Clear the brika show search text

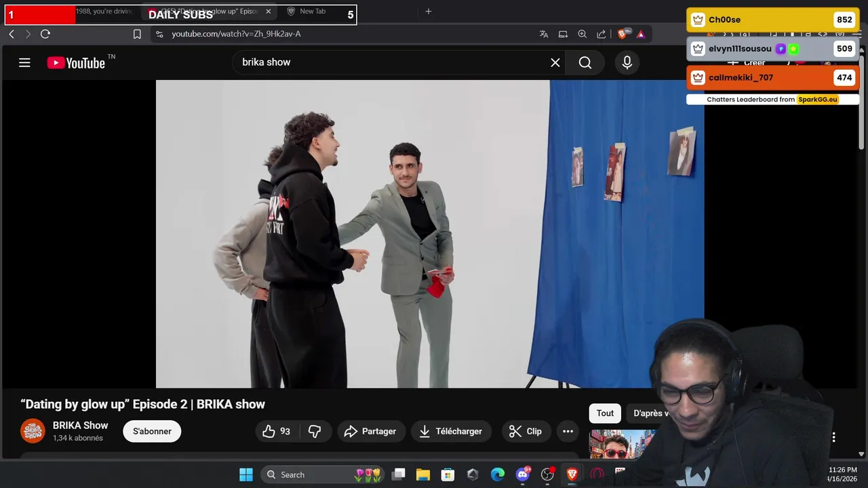coord(555,62)
